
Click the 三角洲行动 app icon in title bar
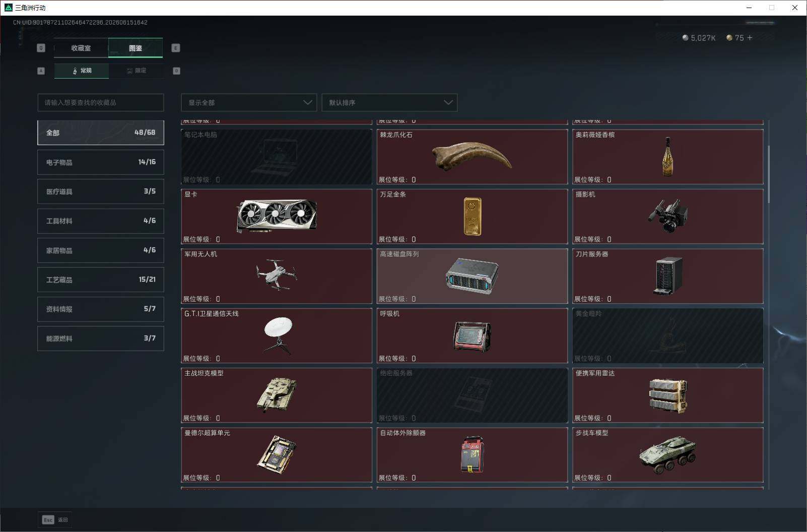8,8
